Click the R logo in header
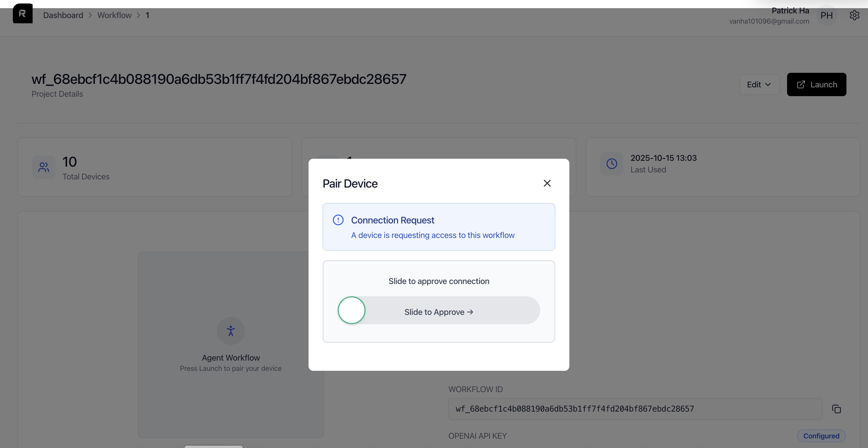The width and height of the screenshot is (868, 448). click(23, 14)
